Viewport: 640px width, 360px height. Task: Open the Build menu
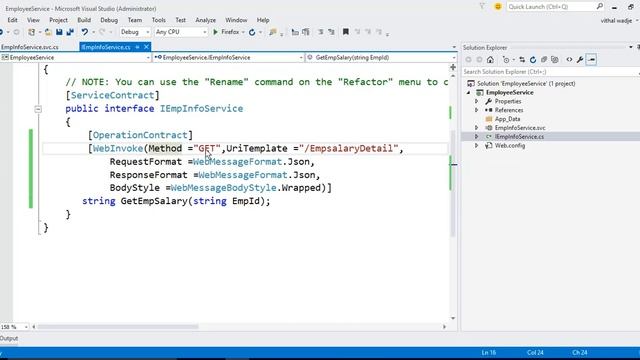click(x=84, y=20)
